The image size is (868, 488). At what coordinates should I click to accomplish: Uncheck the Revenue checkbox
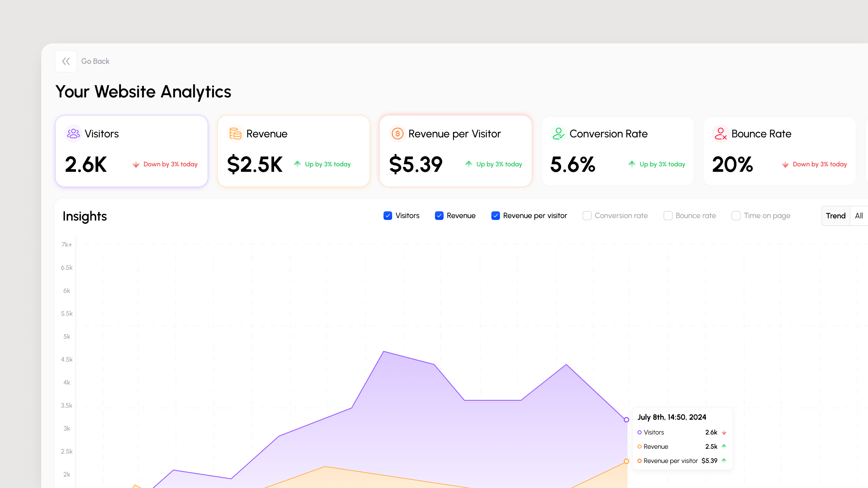coord(439,216)
